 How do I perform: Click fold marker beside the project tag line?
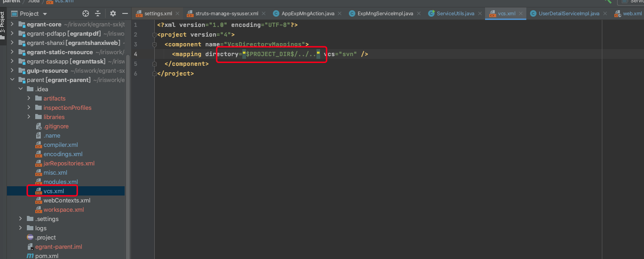pos(154,35)
